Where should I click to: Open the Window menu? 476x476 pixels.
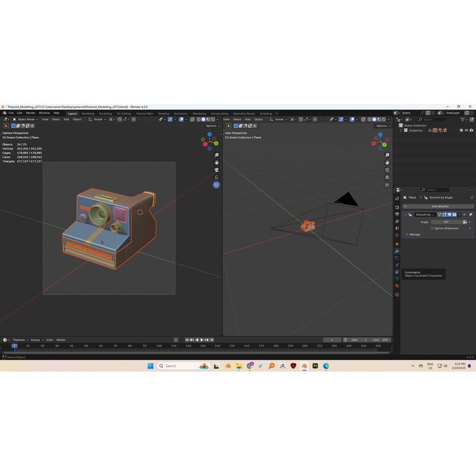pyautogui.click(x=45, y=113)
